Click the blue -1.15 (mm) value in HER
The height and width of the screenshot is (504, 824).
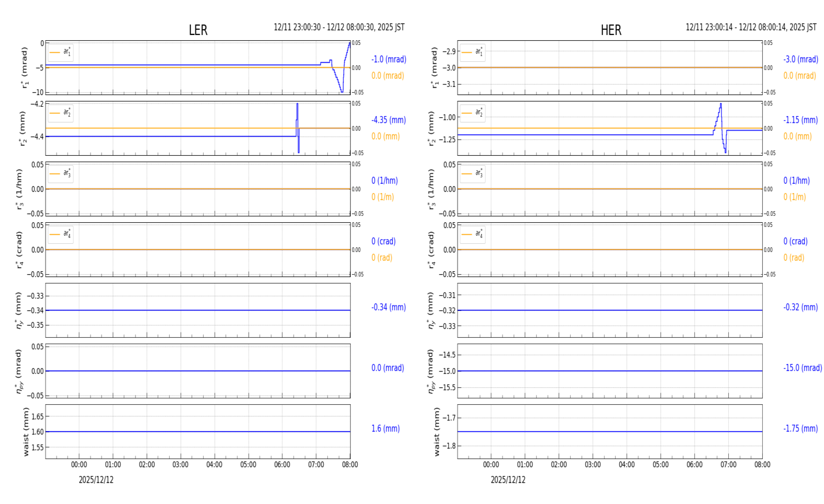click(x=801, y=120)
